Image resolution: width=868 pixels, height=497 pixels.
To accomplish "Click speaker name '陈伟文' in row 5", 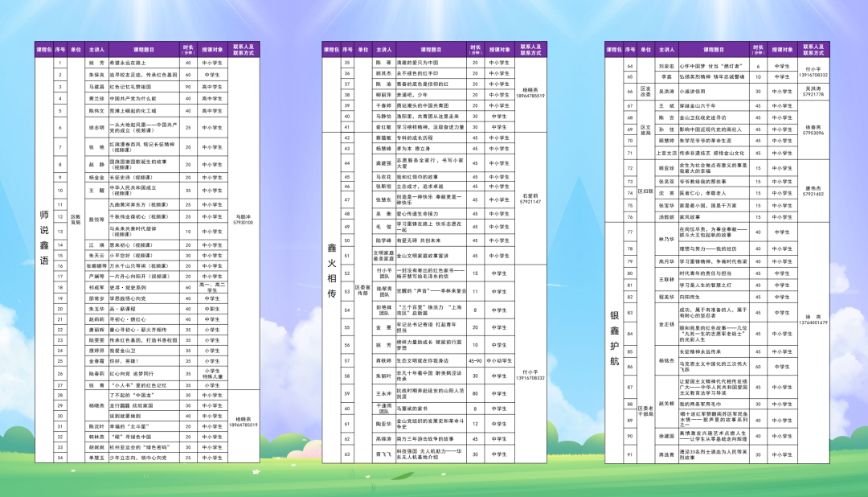I will 97,111.
